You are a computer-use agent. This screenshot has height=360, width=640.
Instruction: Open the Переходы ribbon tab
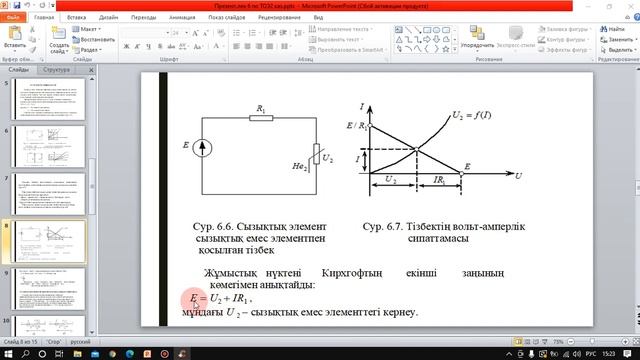[x=143, y=18]
